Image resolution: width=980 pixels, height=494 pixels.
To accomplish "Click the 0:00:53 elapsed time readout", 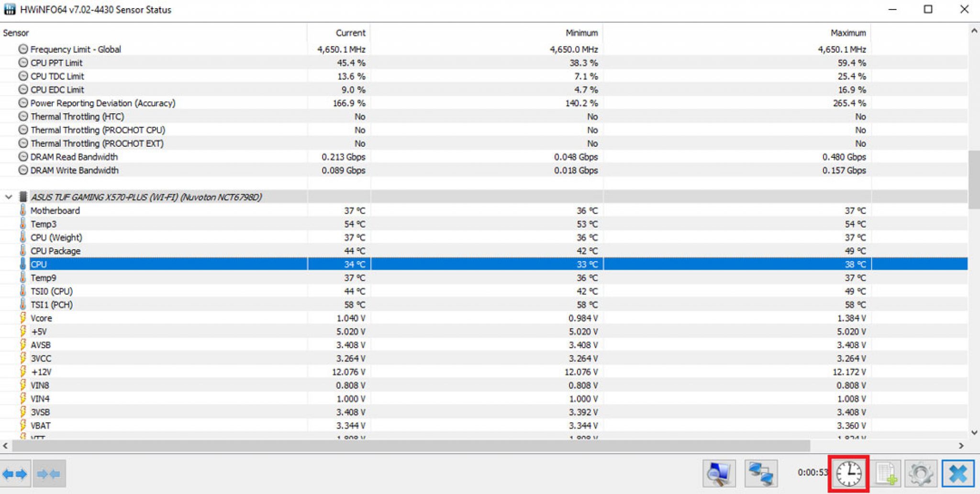I will click(x=813, y=472).
